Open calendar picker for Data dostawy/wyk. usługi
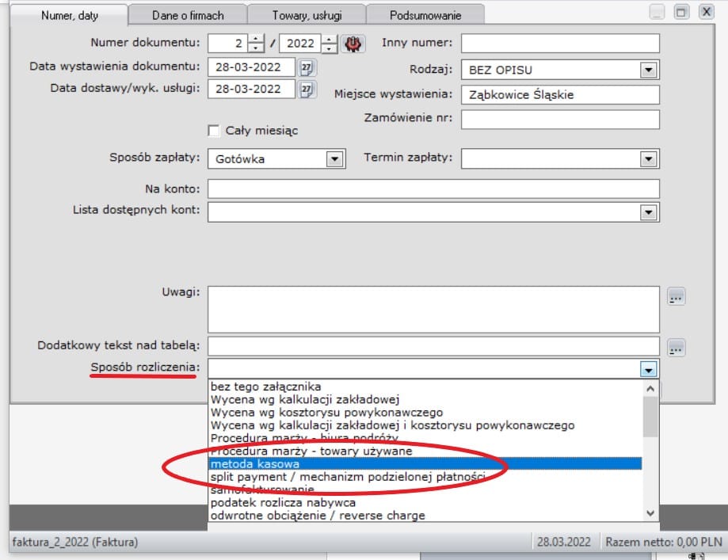The width and height of the screenshot is (728, 560). coord(307,90)
